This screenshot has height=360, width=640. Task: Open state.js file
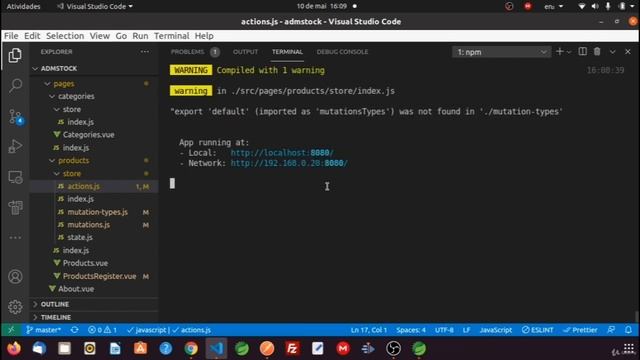pos(94,237)
